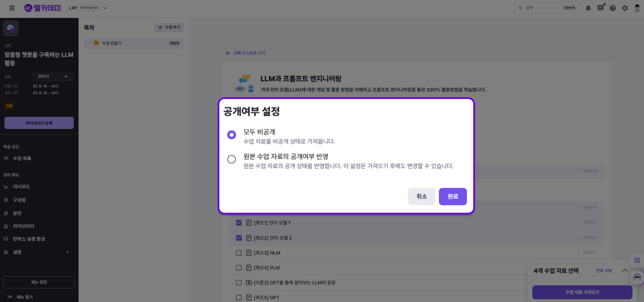Open the floating chatbot assistant icon
Image resolution: width=644 pixels, height=302 pixels.
click(637, 277)
